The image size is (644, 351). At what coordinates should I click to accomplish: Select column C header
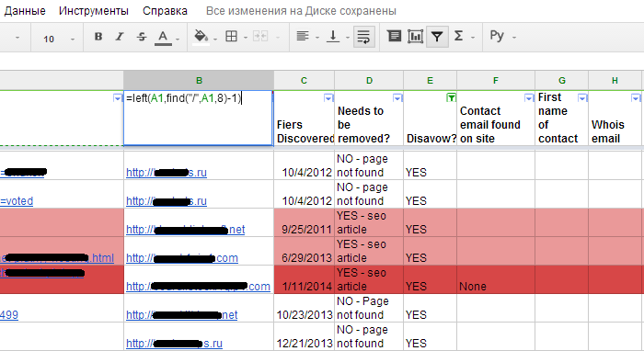point(304,80)
